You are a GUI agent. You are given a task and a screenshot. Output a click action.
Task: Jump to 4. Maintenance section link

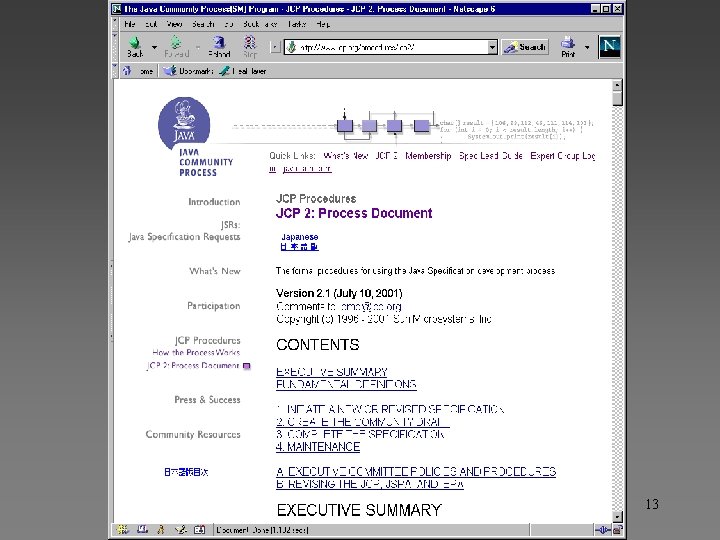click(318, 447)
